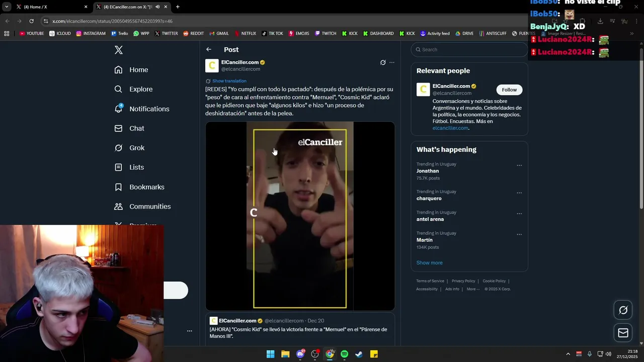Image resolution: width=644 pixels, height=362 pixels.
Task: Open Communities in the sidebar
Action: click(142, 206)
